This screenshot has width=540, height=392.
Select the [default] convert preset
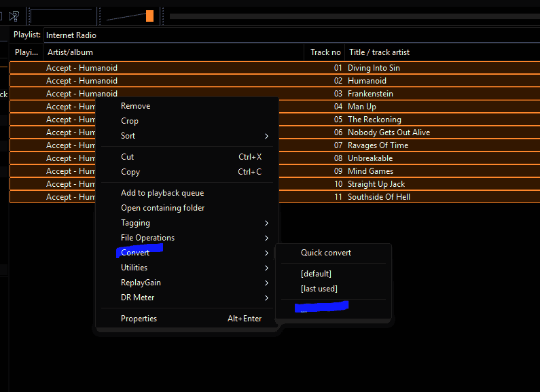pos(316,274)
